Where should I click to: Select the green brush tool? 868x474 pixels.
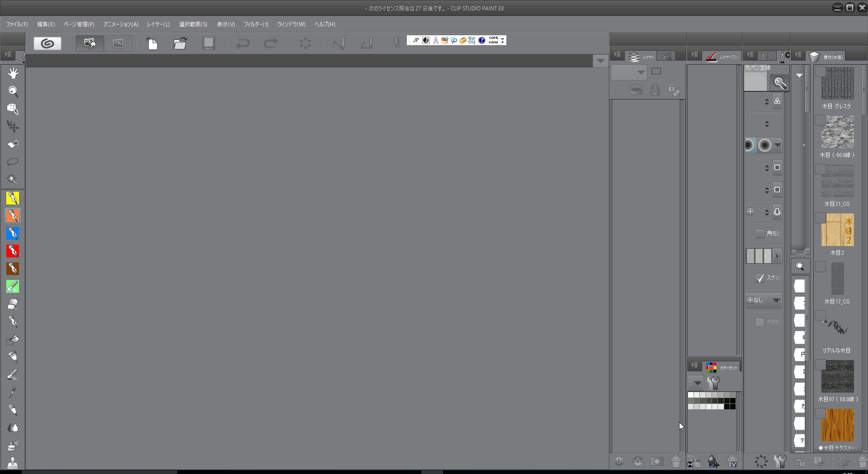[13, 286]
